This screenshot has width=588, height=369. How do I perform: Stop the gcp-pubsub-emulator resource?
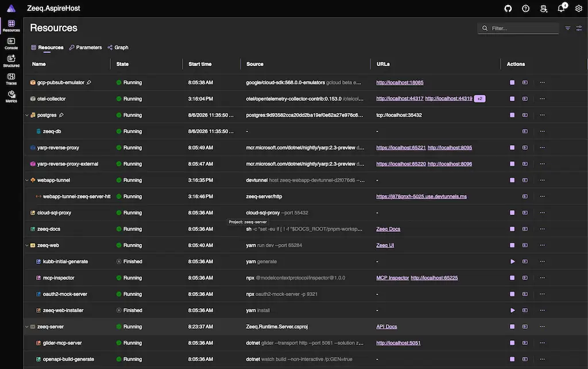pyautogui.click(x=512, y=83)
